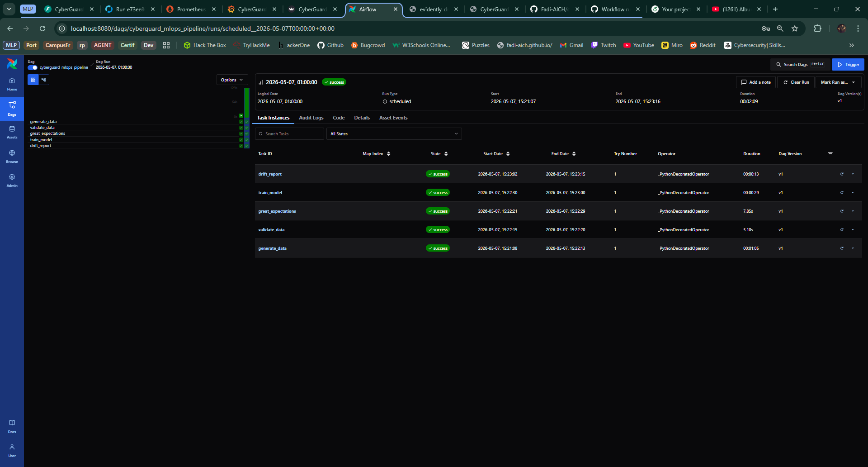Click the Clear Run button

click(796, 82)
